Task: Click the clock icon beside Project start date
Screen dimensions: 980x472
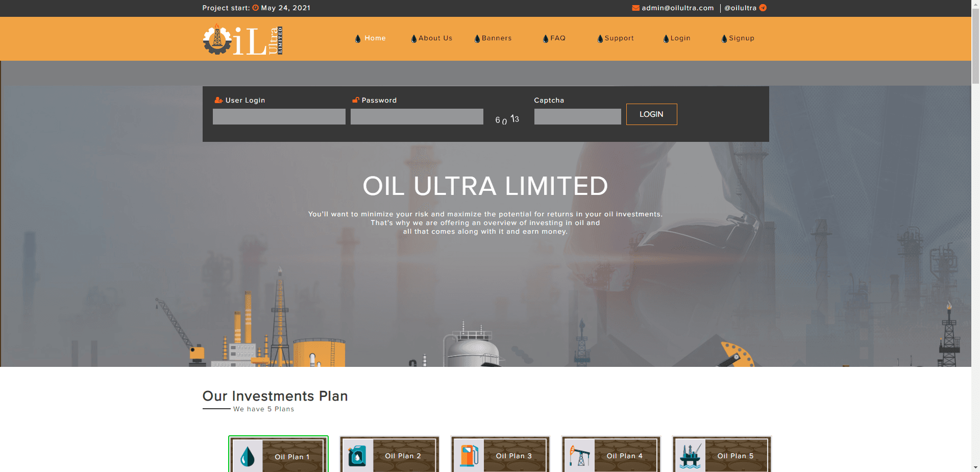Action: (x=254, y=8)
